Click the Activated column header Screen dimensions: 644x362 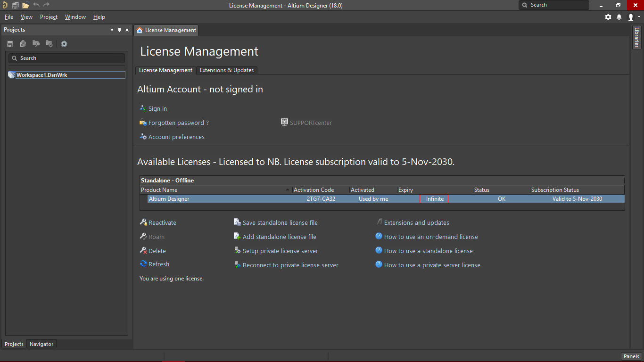(373, 190)
